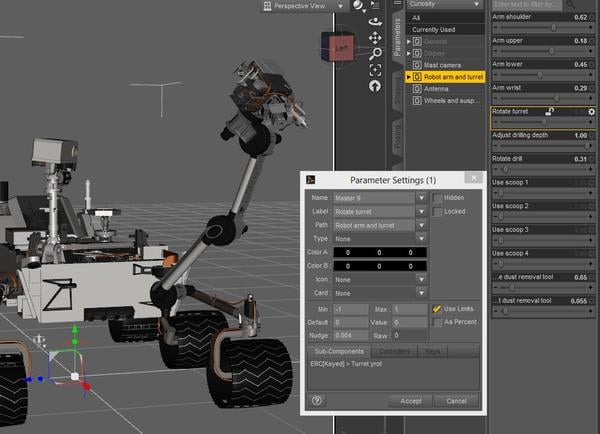This screenshot has height=434, width=600.
Task: Click the reset camera up-arrow icon
Action: click(375, 86)
